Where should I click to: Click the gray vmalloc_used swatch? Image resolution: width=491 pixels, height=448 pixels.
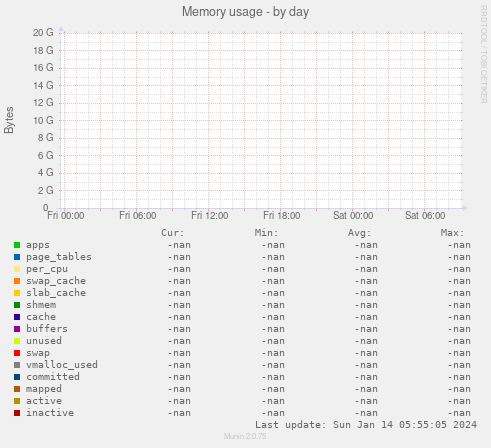click(17, 365)
